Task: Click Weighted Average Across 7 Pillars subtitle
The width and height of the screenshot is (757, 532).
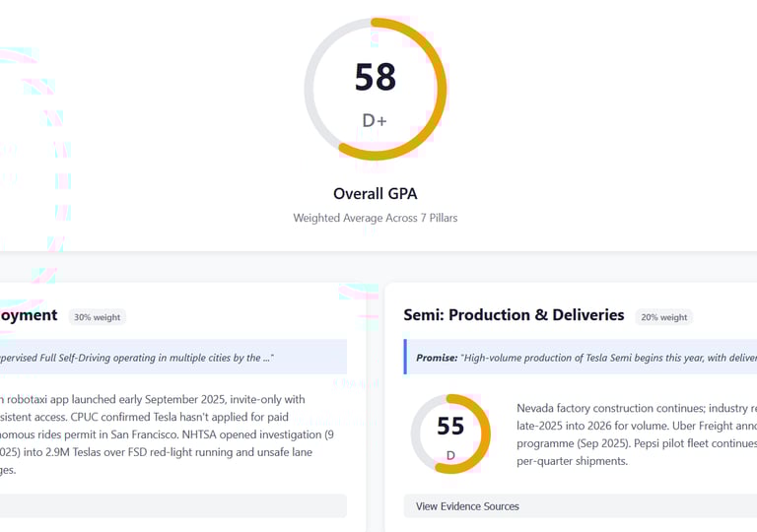Action: pos(375,218)
